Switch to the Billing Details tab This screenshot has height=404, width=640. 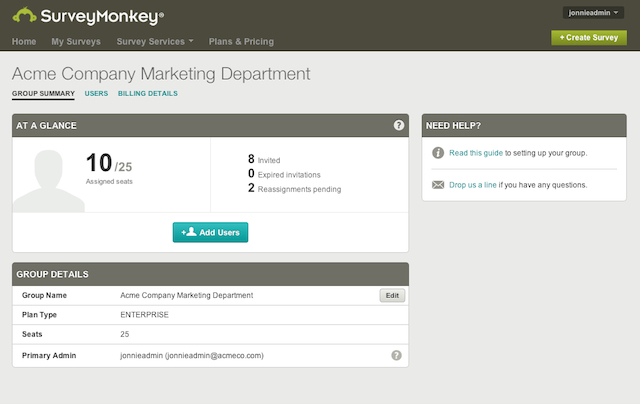[x=148, y=93]
